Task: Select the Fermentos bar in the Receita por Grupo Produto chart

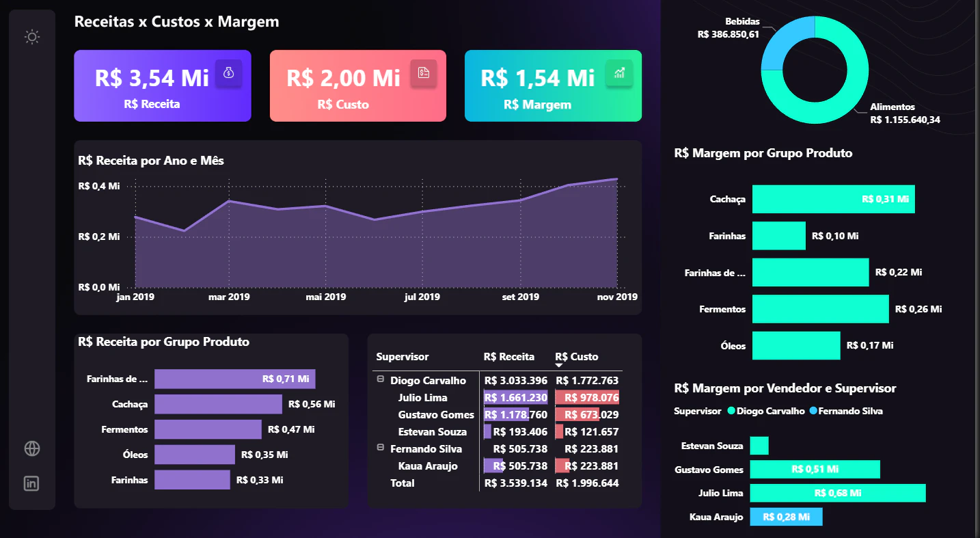Action: coord(208,429)
